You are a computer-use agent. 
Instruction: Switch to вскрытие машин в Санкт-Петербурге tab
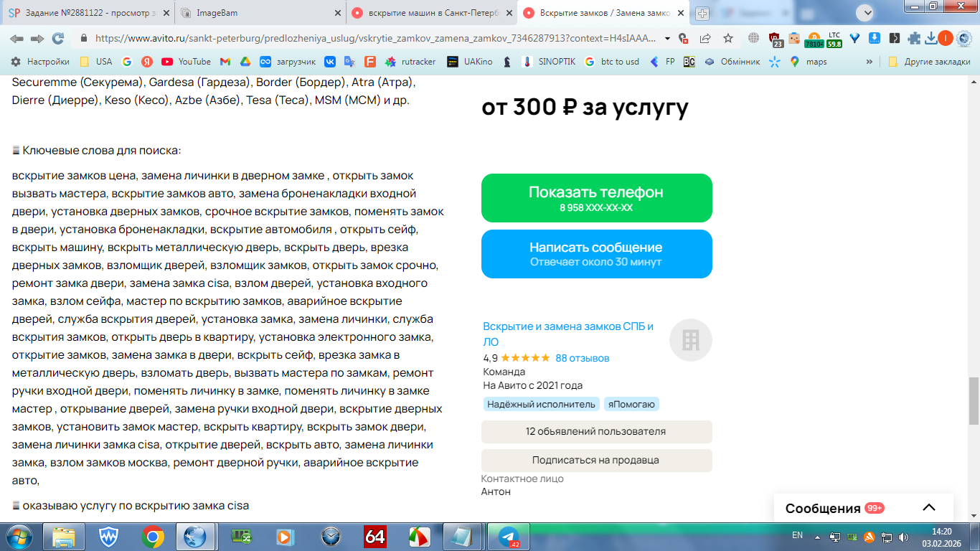pyautogui.click(x=431, y=13)
